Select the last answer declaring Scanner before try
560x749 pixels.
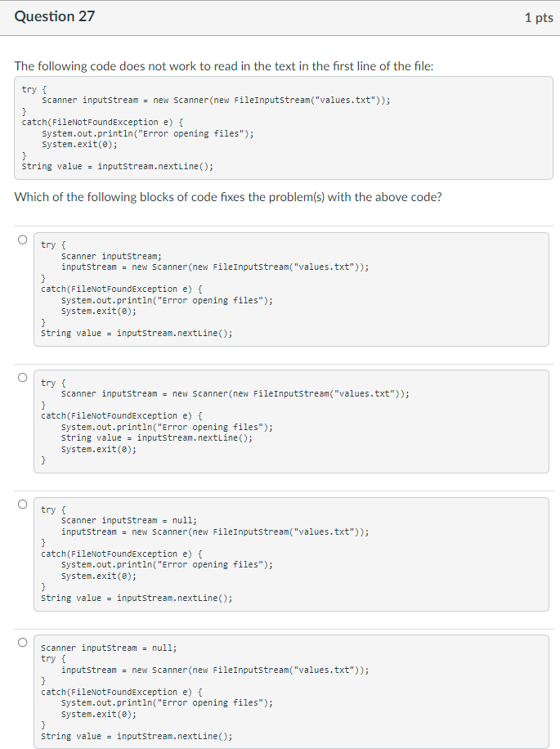point(21,642)
